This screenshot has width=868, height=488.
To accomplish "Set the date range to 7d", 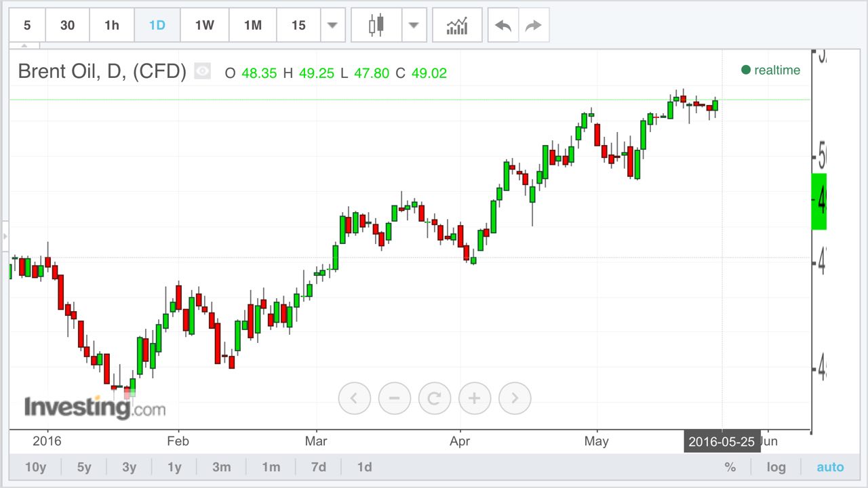I will coord(318,467).
